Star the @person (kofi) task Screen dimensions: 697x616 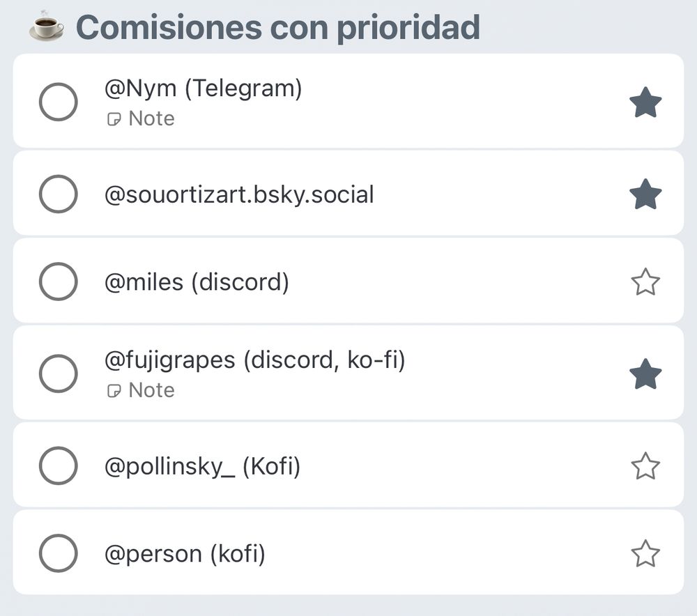645,554
